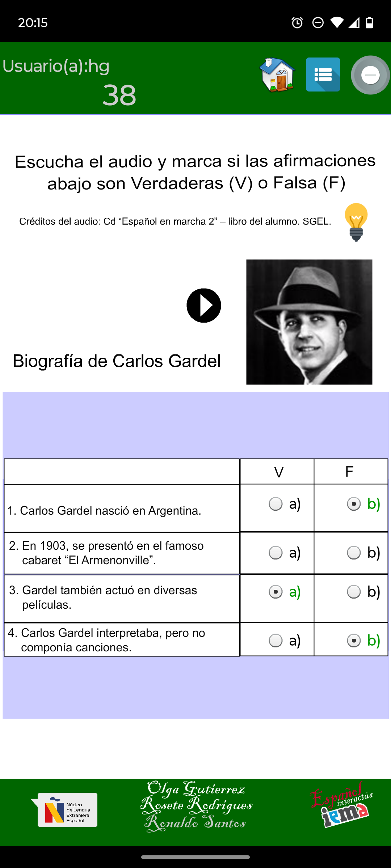
Task: Tap the battery icon in status bar
Action: [369, 23]
